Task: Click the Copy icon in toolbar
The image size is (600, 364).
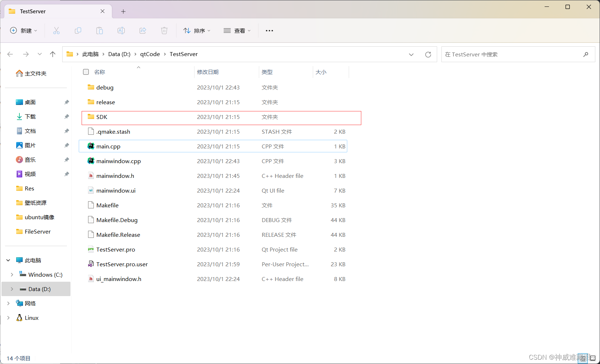Action: point(78,31)
